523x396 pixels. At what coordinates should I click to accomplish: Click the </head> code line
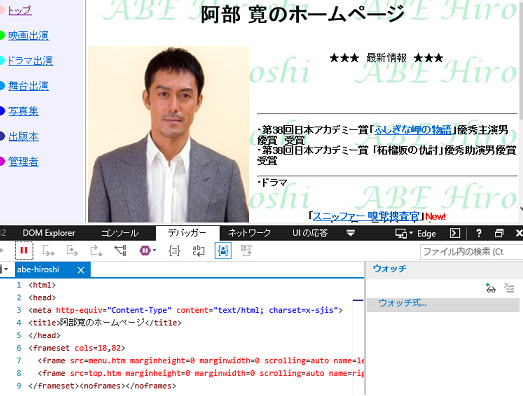44,335
